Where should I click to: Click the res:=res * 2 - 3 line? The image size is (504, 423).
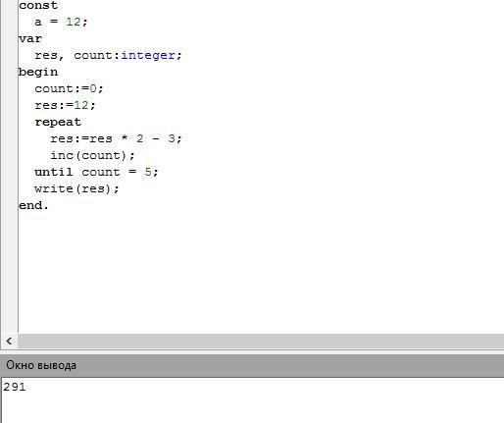(x=116, y=138)
